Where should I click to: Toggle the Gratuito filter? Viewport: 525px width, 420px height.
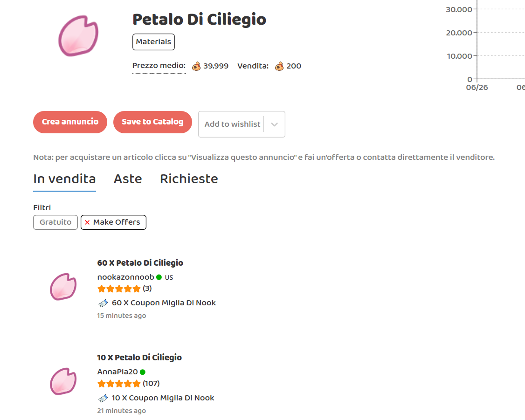click(x=55, y=222)
